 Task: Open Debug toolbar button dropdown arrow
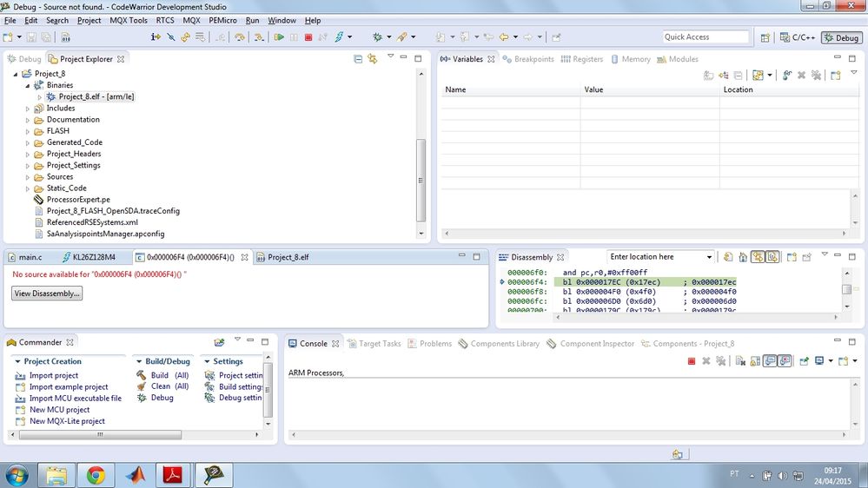point(388,37)
